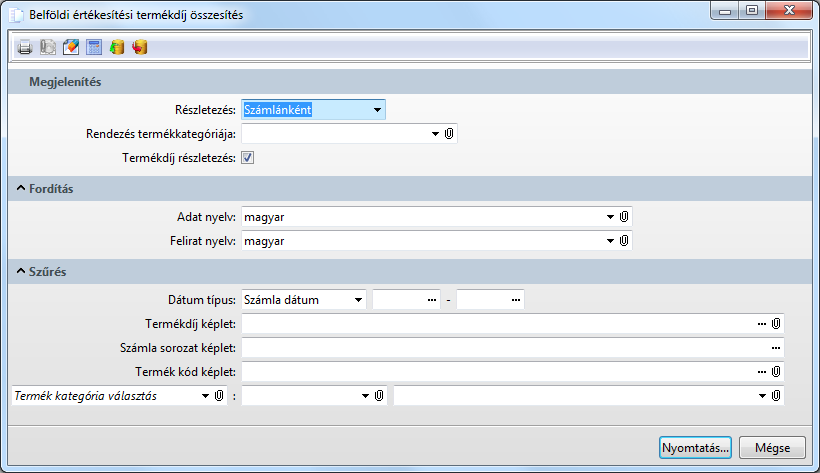Open the Termék kategória választás dropdown
Viewport: 820px width, 473px height.
pyautogui.click(x=205, y=396)
